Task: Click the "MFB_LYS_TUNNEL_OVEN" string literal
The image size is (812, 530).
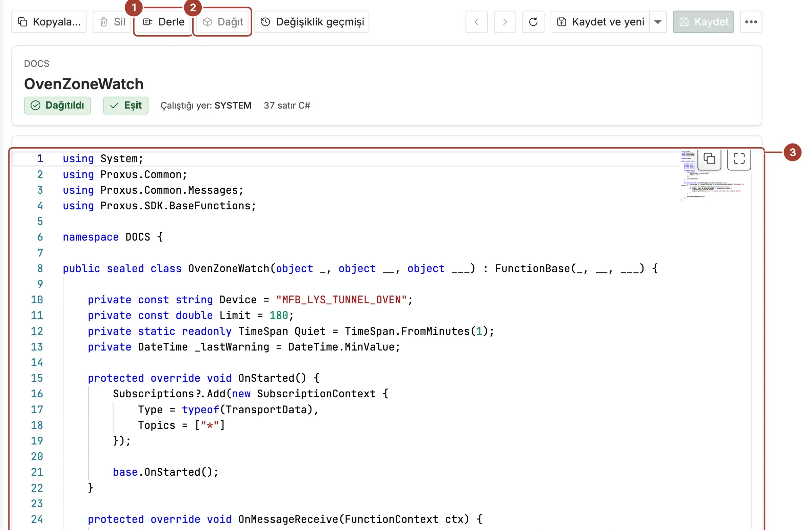Action: pyautogui.click(x=341, y=300)
